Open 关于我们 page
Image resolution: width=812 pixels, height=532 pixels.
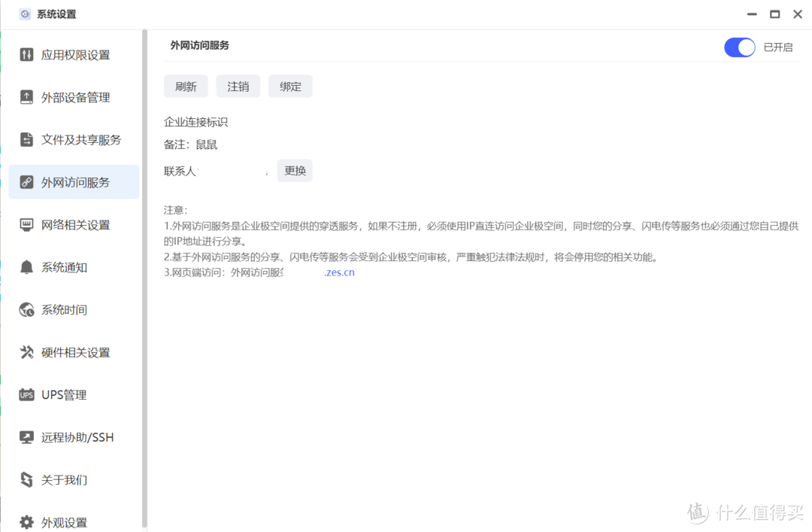tap(74, 479)
